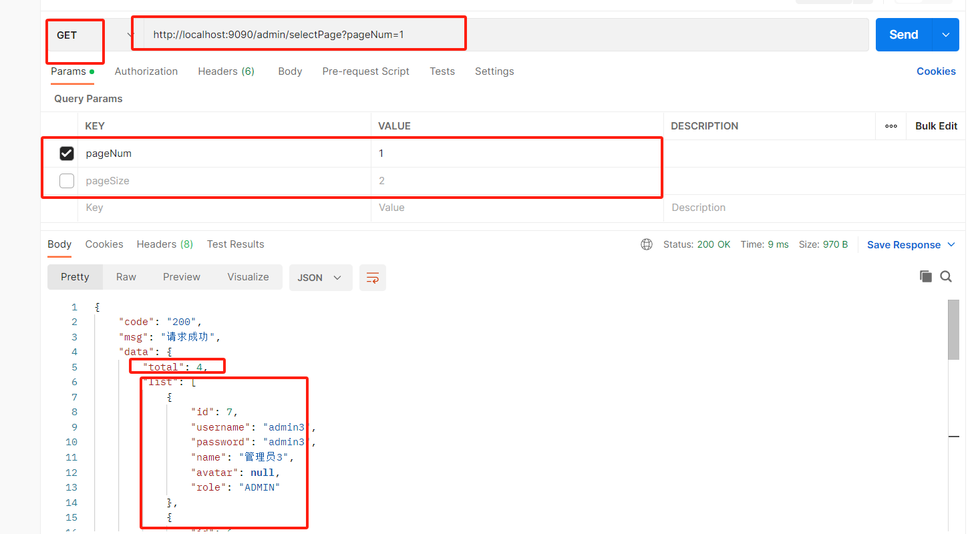The height and width of the screenshot is (534, 980).
Task: Expand the Send button arrow menu
Action: pos(946,35)
